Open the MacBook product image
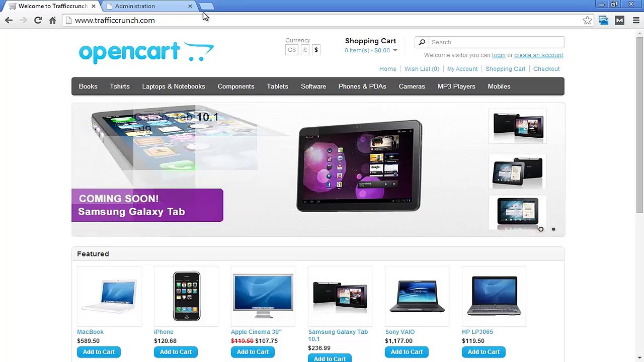The image size is (644, 362). coord(109,296)
